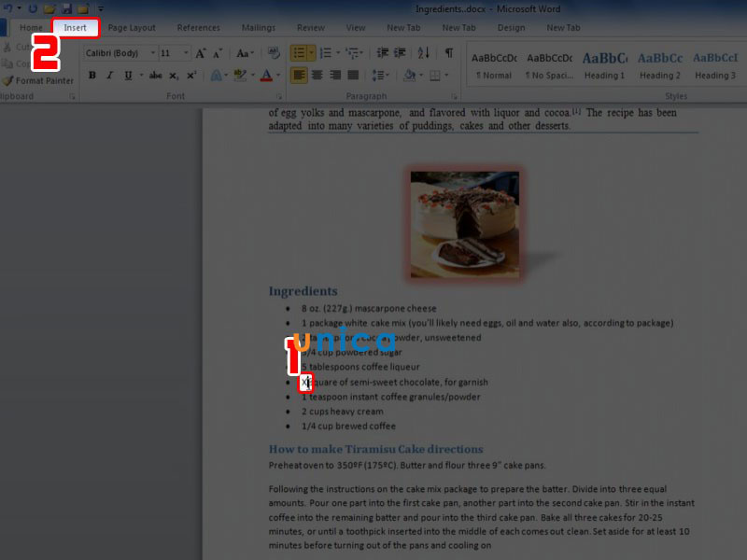Click the Grow Font icon

pyautogui.click(x=200, y=54)
